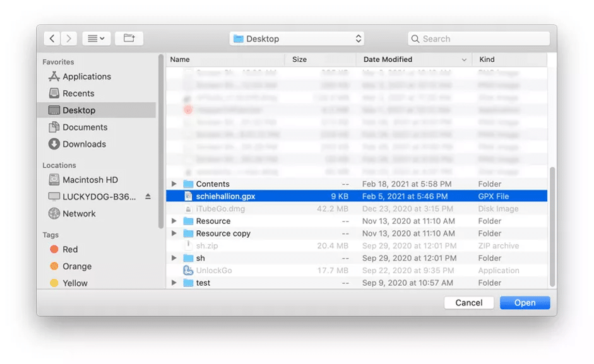Image resolution: width=594 pixels, height=364 pixels.
Task: Select Macintosh HD location
Action: pyautogui.click(x=90, y=180)
